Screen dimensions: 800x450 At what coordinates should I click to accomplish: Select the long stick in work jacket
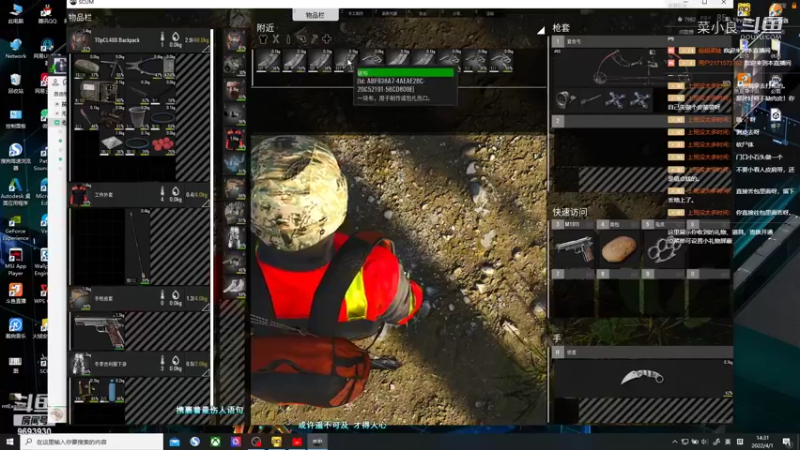(x=138, y=246)
